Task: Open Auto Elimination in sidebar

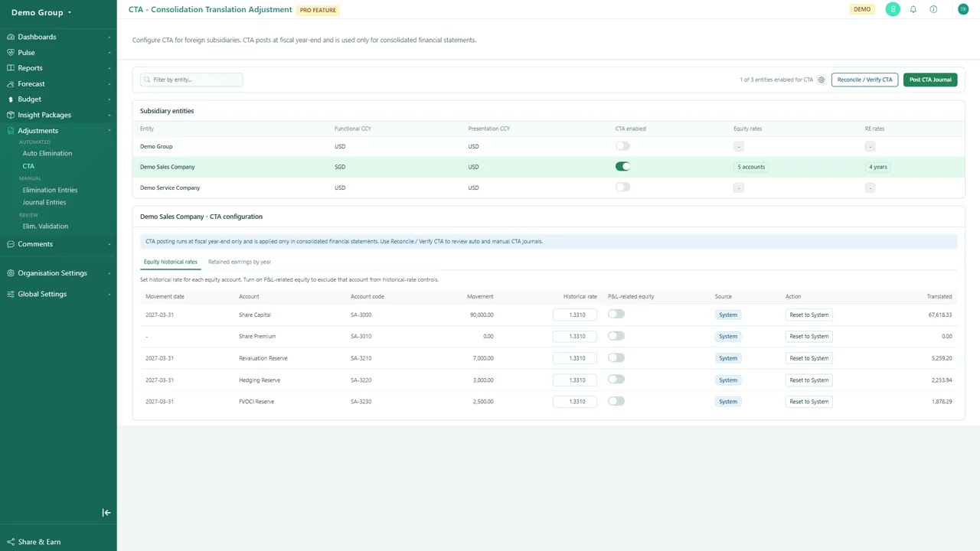Action: pos(47,153)
